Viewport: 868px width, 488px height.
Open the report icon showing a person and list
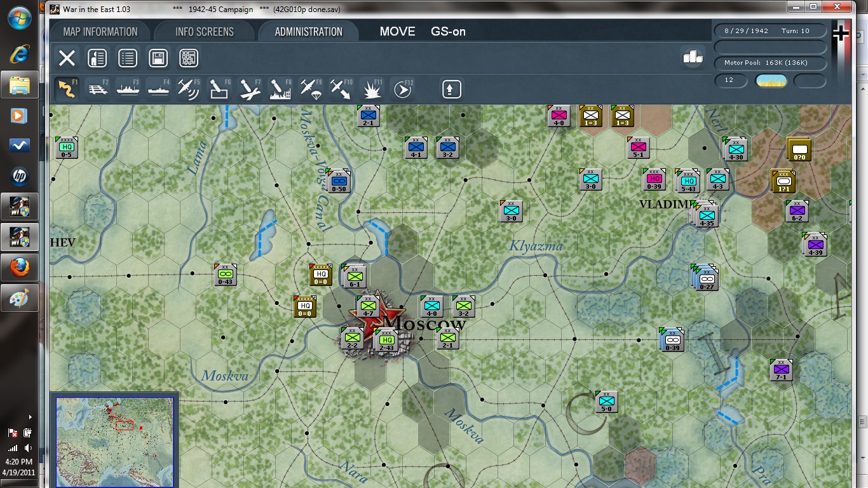point(97,58)
